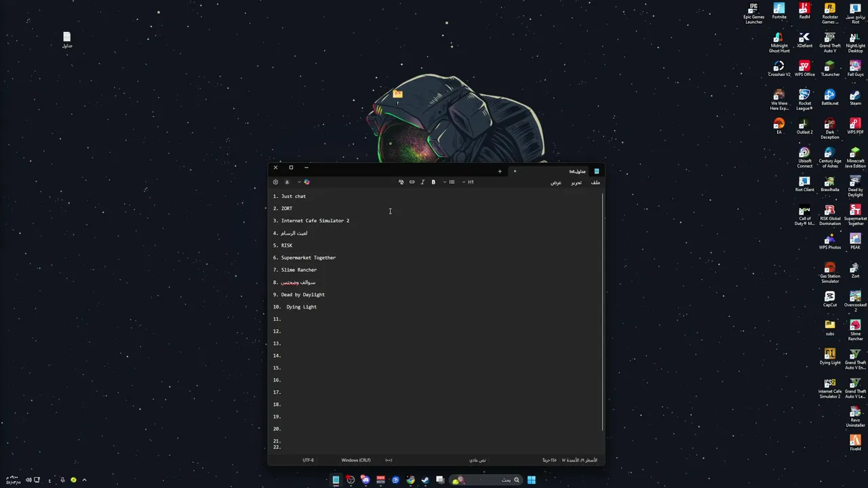Open Steam desktop shortcut

click(x=855, y=98)
